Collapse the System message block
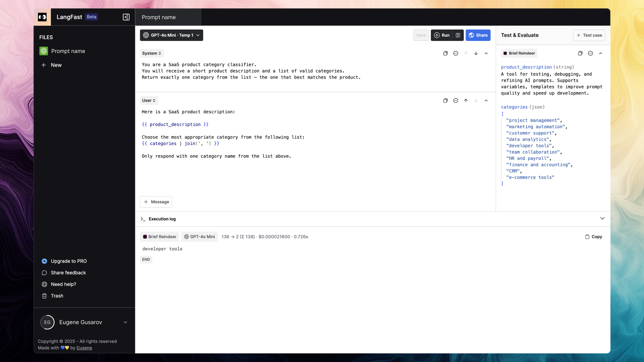644x362 pixels. pyautogui.click(x=486, y=53)
